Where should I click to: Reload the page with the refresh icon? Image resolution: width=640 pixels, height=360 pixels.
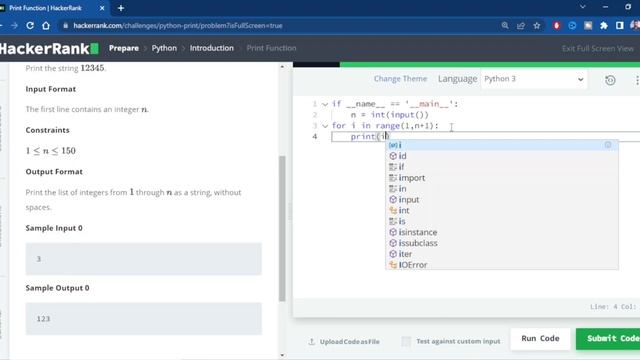pos(30,25)
